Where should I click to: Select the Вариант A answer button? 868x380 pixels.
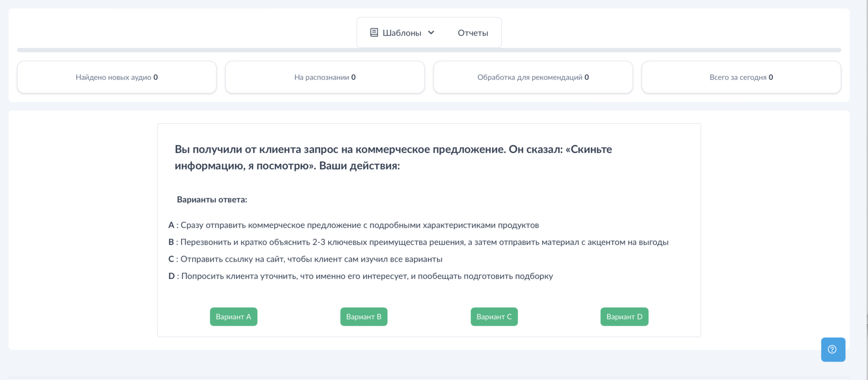click(x=234, y=316)
